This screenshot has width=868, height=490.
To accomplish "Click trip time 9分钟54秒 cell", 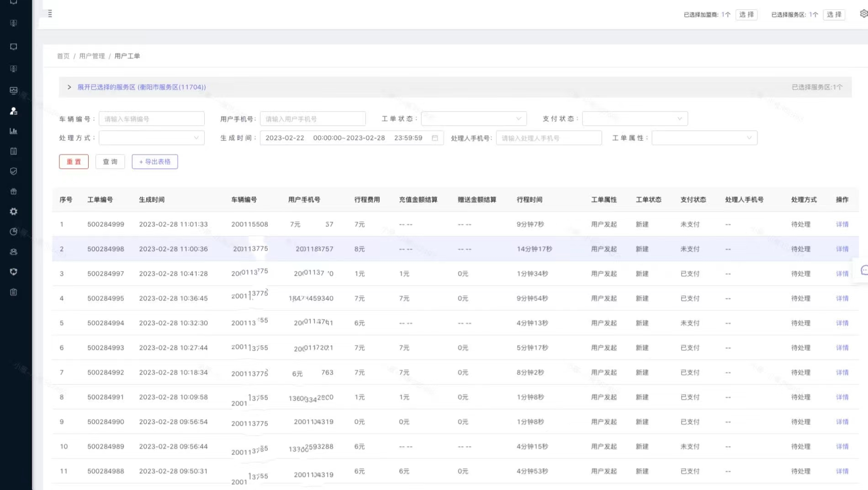I will click(x=532, y=298).
